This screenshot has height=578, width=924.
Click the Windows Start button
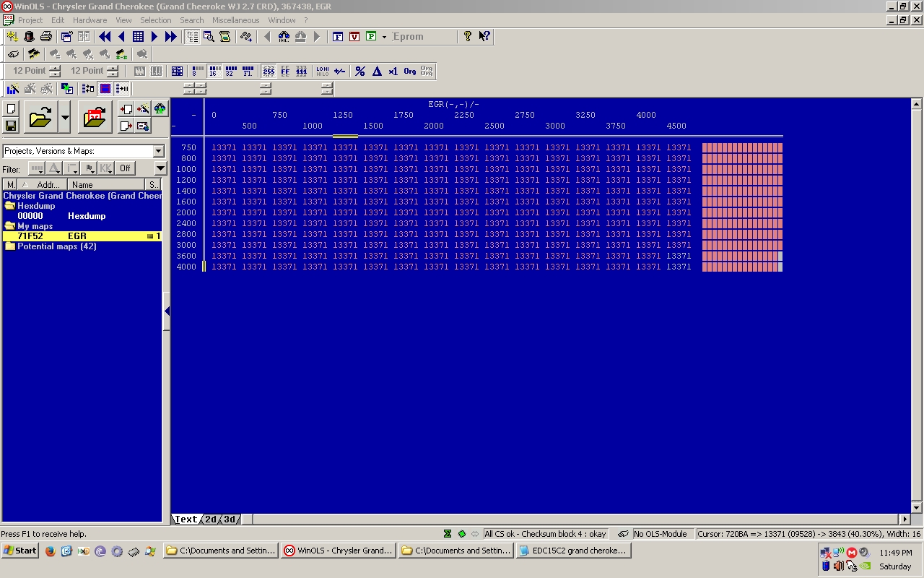[20, 551]
